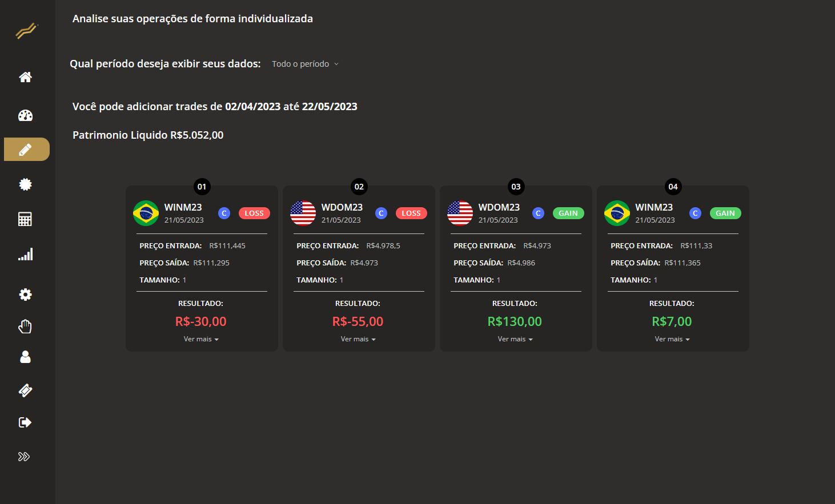
Task: Expand 'Ver mais' on trade 02
Action: point(358,339)
